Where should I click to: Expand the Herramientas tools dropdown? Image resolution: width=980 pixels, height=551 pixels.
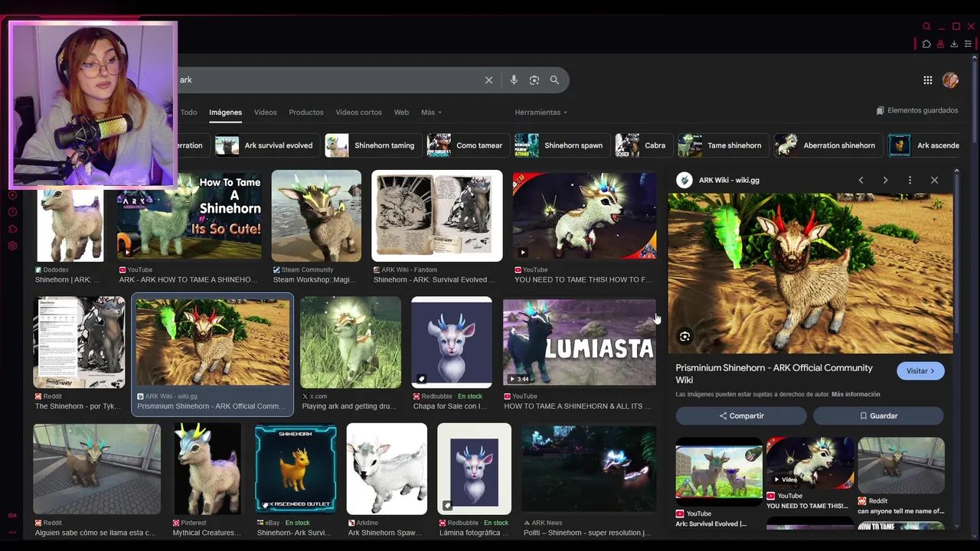(541, 112)
